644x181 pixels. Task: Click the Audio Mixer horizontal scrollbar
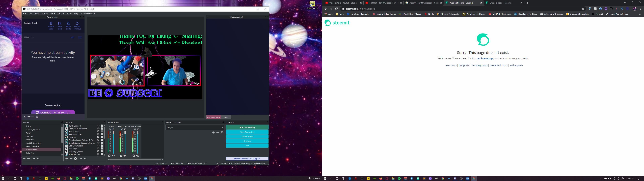click(x=135, y=160)
